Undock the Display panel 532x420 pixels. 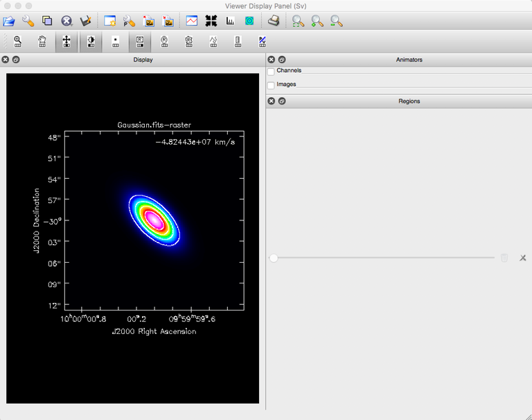16,60
